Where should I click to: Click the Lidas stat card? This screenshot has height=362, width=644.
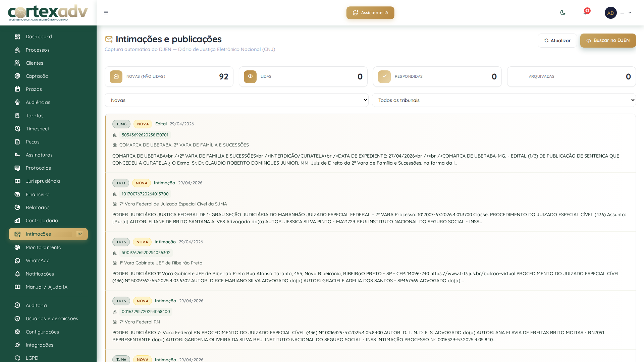(303, 77)
